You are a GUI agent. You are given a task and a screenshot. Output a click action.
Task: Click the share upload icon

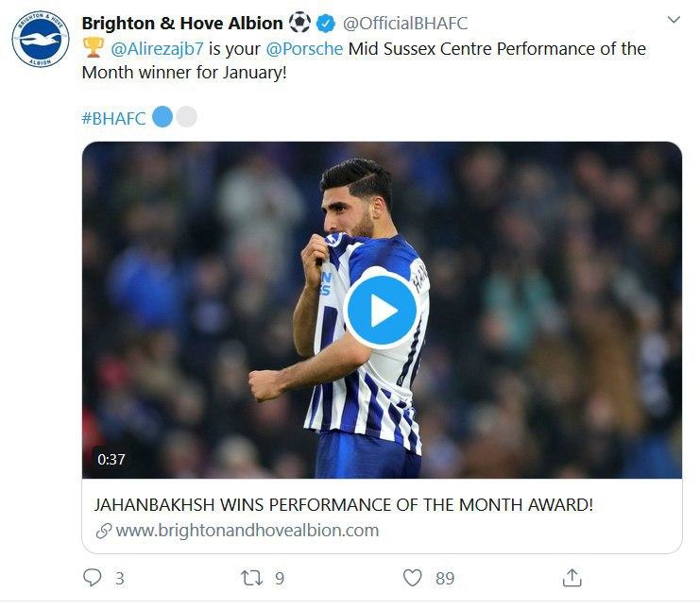point(572,578)
